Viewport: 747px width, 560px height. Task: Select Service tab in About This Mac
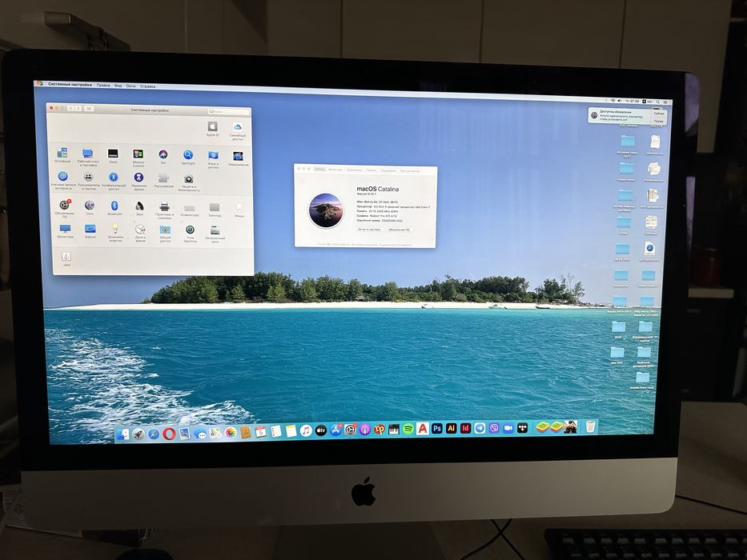click(x=410, y=171)
